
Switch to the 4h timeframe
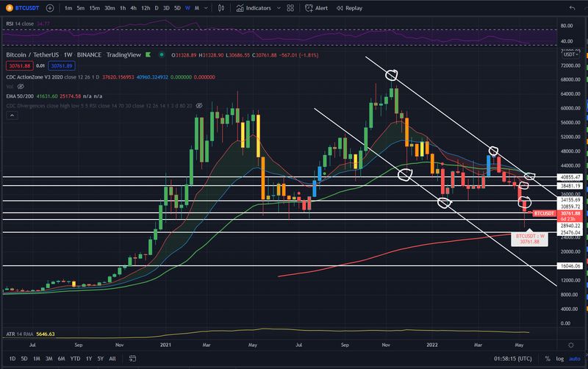pyautogui.click(x=133, y=8)
